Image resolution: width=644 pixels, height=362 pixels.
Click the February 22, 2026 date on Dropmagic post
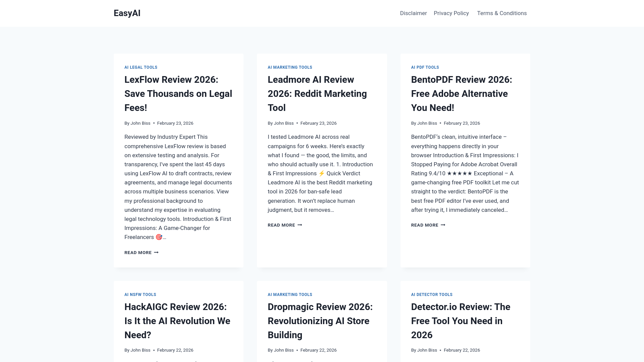318,350
